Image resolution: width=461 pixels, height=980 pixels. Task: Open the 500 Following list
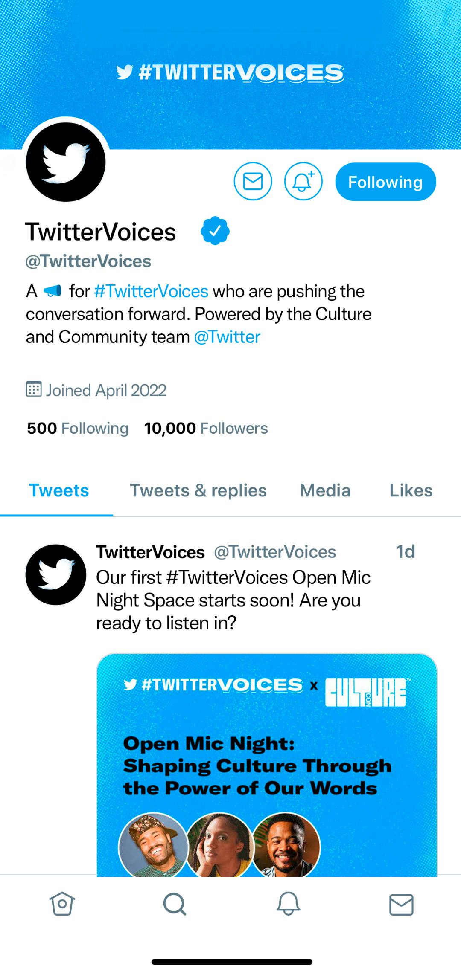(x=78, y=428)
